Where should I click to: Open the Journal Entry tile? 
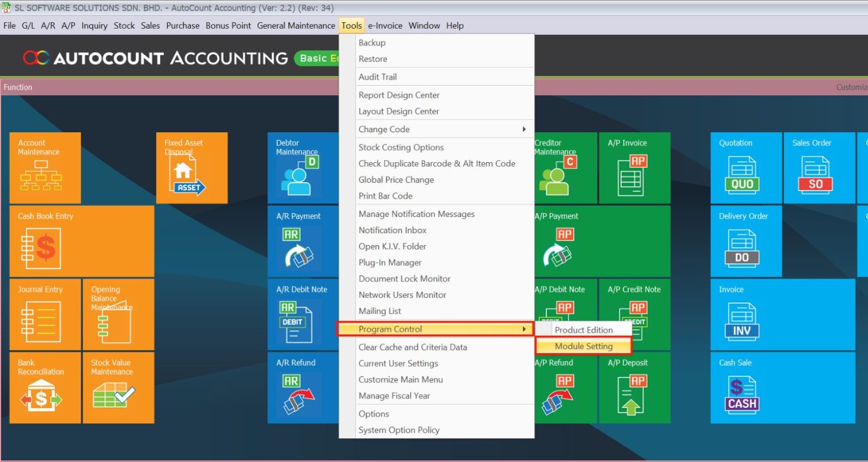[x=45, y=314]
